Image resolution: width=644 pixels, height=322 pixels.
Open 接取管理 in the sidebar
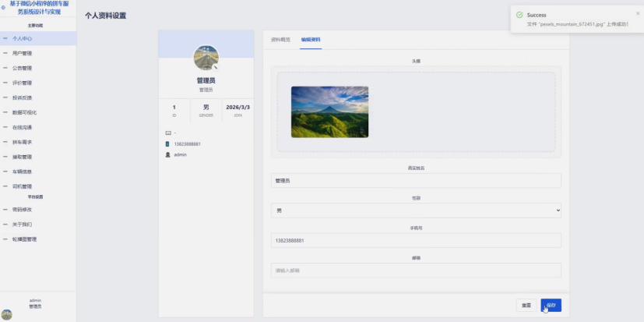38,157
